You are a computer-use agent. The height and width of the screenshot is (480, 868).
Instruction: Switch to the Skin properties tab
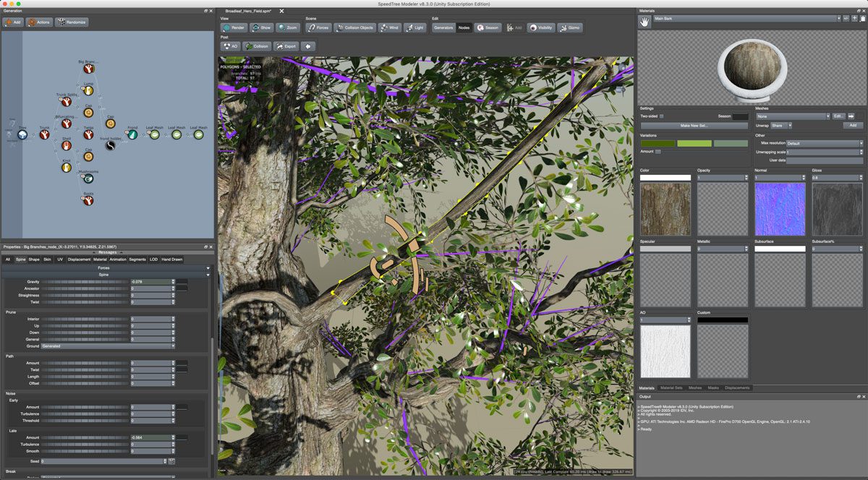coord(47,259)
